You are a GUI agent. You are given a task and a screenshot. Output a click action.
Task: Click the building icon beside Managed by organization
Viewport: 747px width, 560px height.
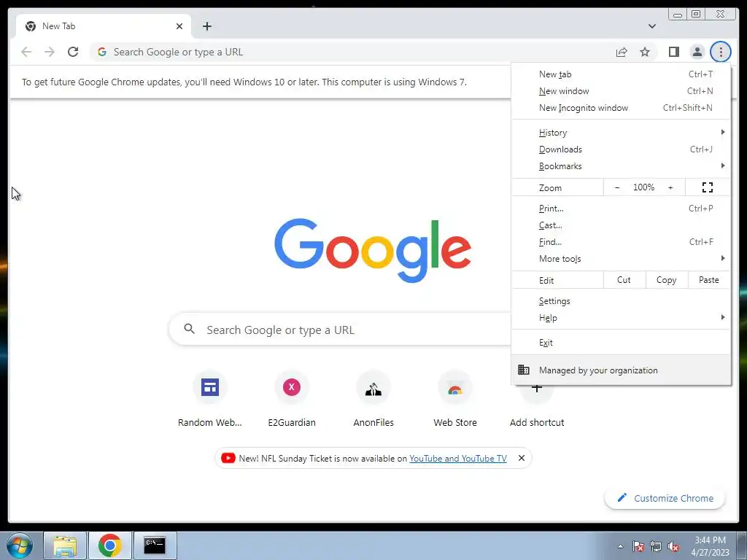[x=524, y=370]
